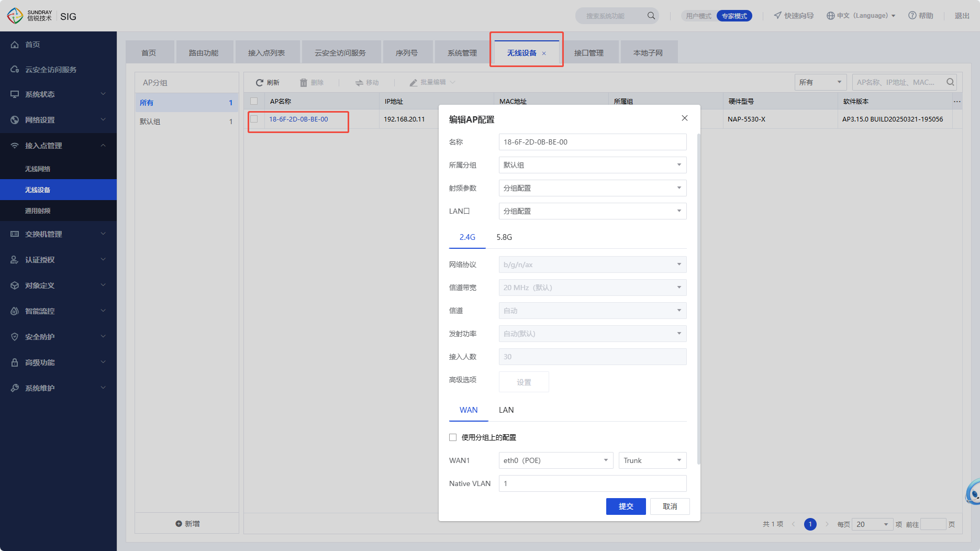Viewport: 980px width, 551px height.
Task: Open the column options ellipsis icon
Action: (x=957, y=102)
